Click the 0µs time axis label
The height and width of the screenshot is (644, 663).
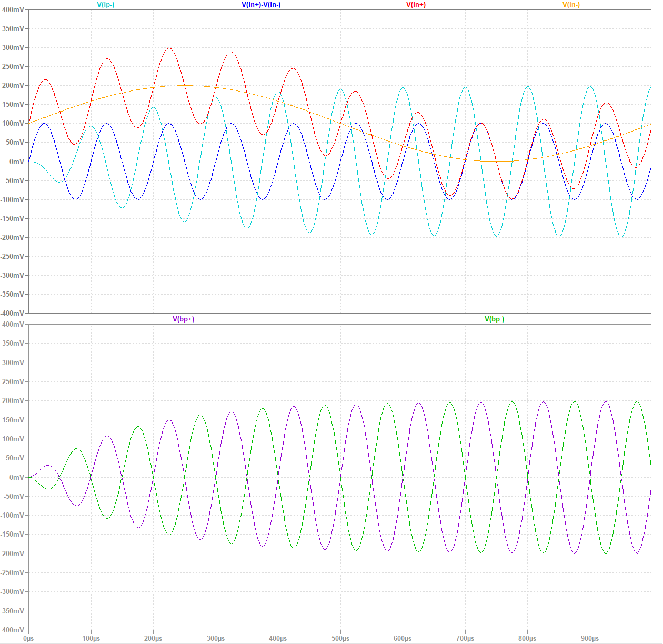28,639
